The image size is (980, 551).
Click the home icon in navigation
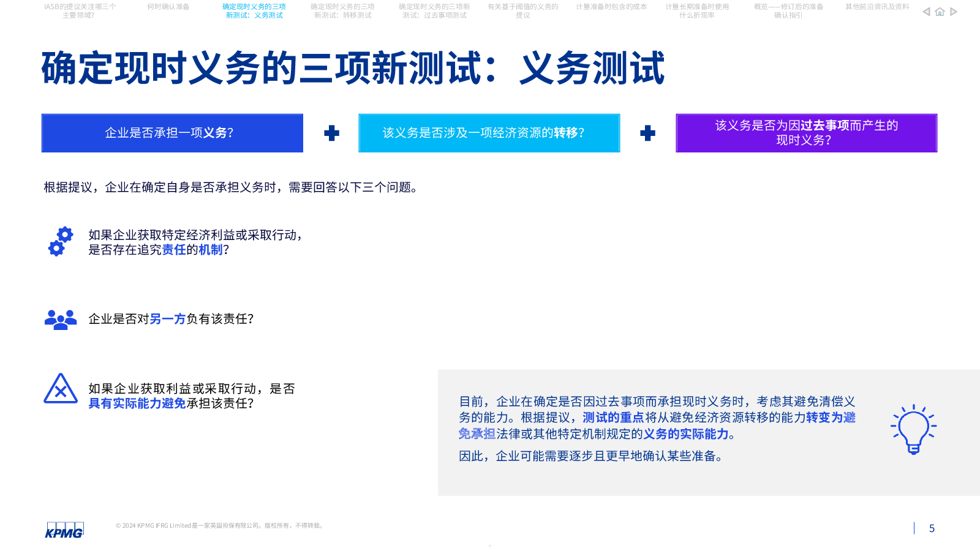[x=940, y=12]
